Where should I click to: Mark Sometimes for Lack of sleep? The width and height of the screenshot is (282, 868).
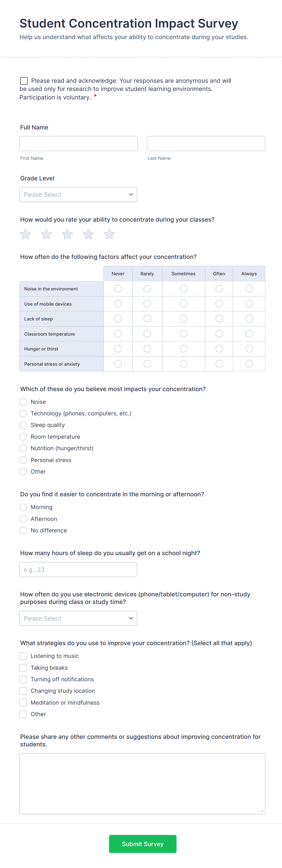(183, 318)
